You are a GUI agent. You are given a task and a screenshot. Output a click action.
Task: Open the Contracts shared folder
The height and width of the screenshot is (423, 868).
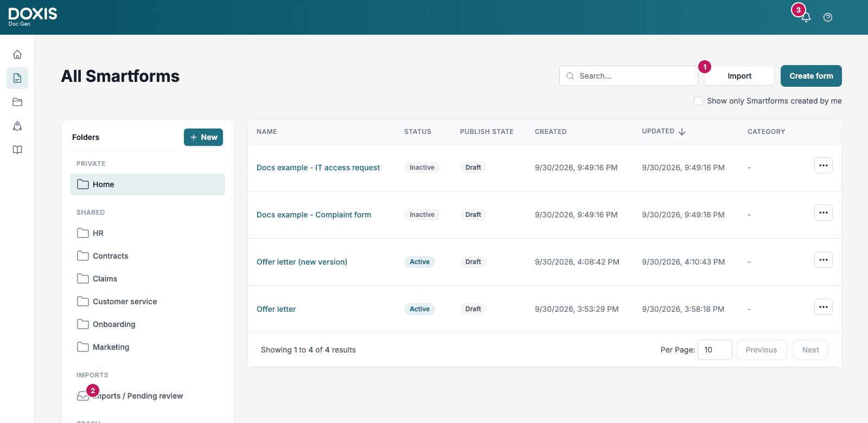pyautogui.click(x=148, y=256)
